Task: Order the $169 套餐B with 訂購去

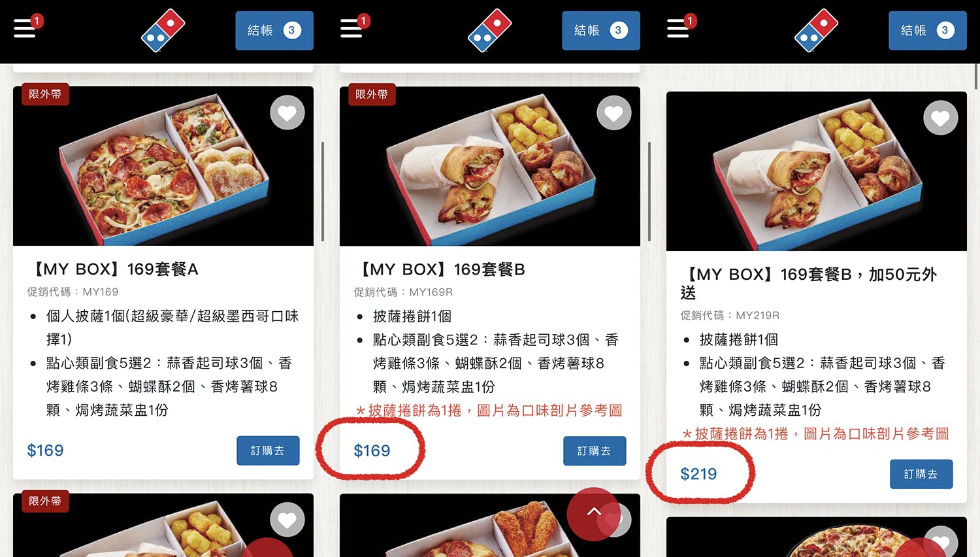Action: [595, 450]
